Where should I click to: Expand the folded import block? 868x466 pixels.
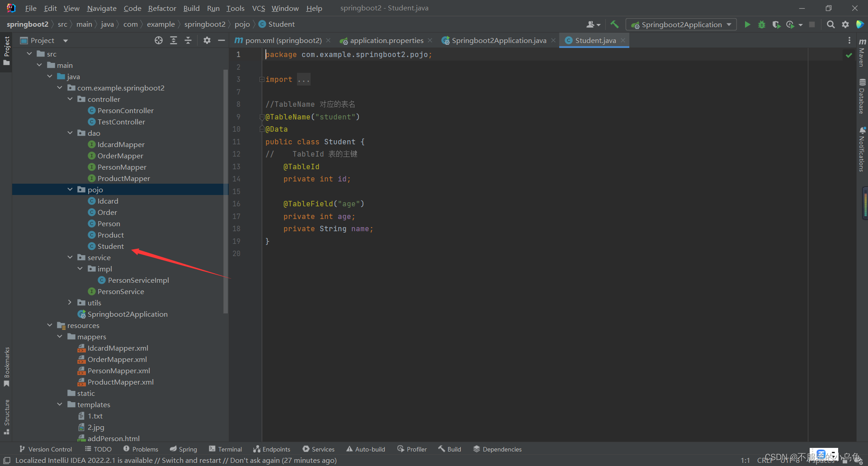click(x=262, y=80)
